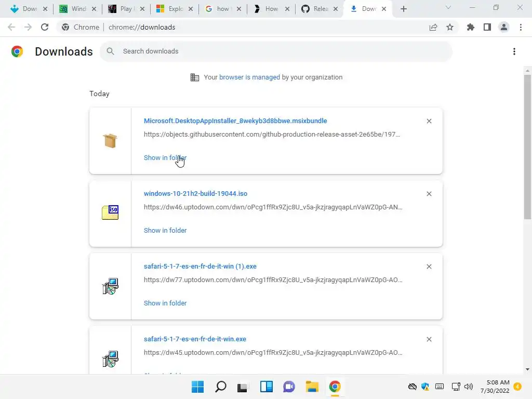Screen dimensions: 532x399
Task: Remove safari-5-1-7-es-en-fr-de-it-win.exe entry from list
Action: [x=429, y=339]
